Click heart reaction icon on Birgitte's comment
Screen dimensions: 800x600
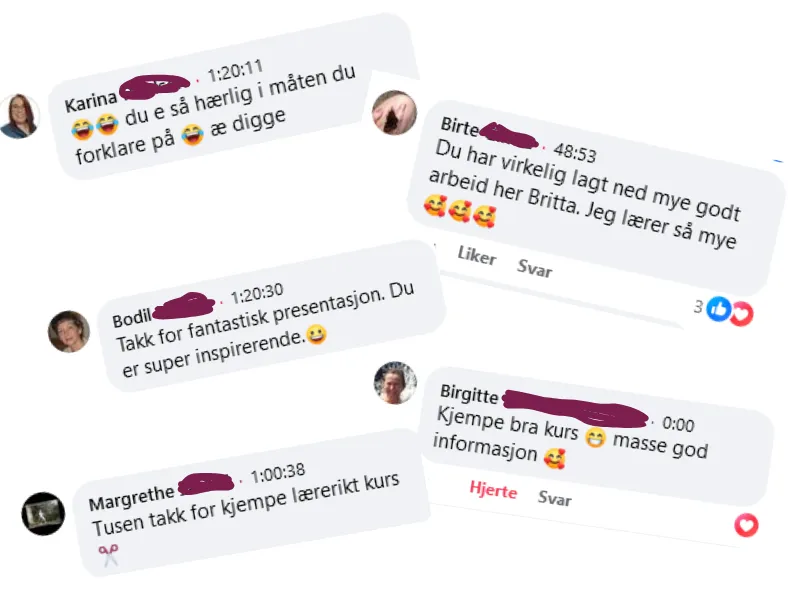pyautogui.click(x=746, y=525)
